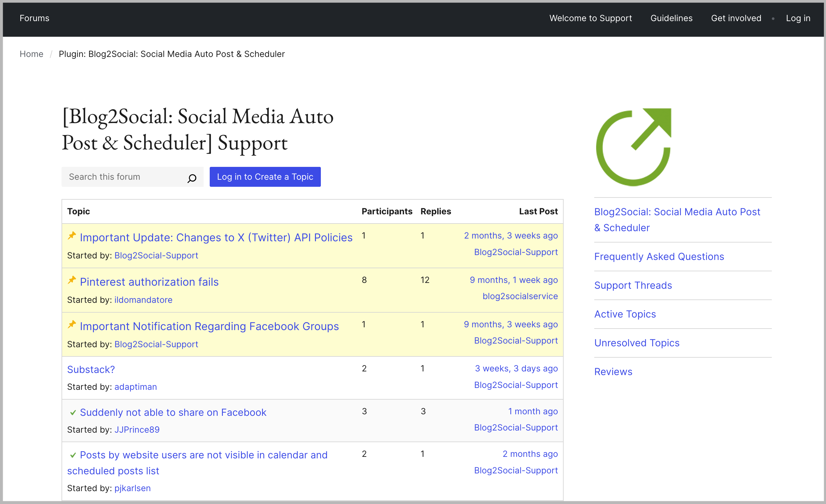Open JJPrince89 user profile
The image size is (826, 504).
(x=137, y=430)
